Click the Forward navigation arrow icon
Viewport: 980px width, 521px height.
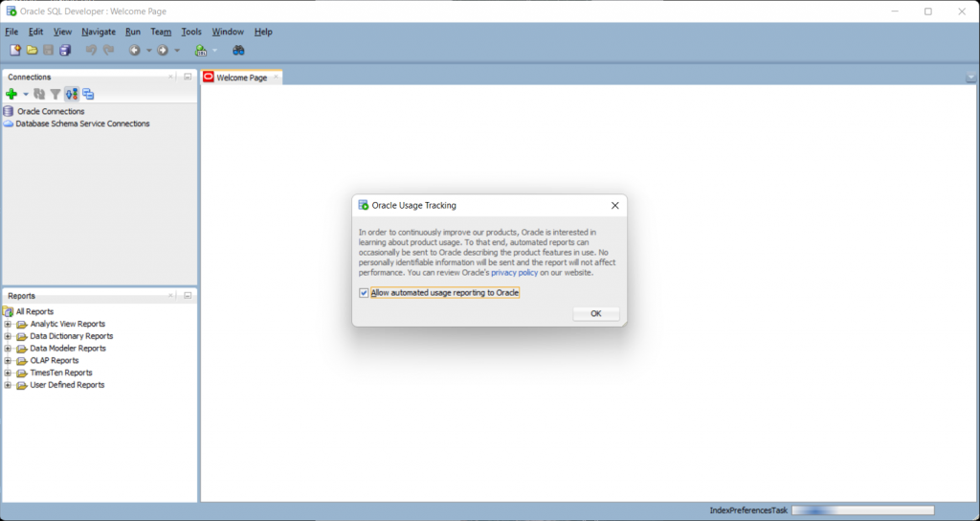point(163,50)
